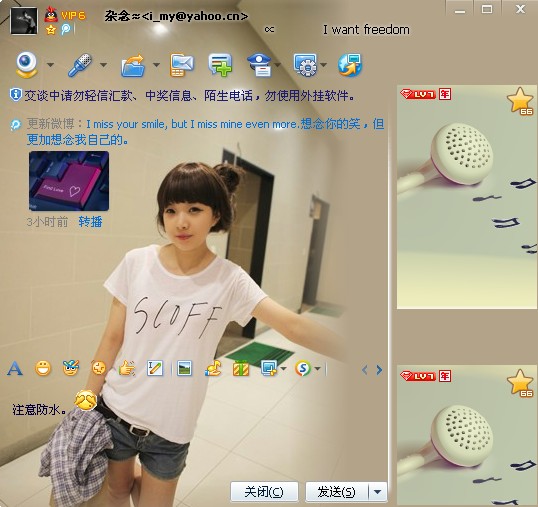The width and height of the screenshot is (538, 507).
Task: Click the right chevron toolbar arrow
Action: click(x=379, y=370)
